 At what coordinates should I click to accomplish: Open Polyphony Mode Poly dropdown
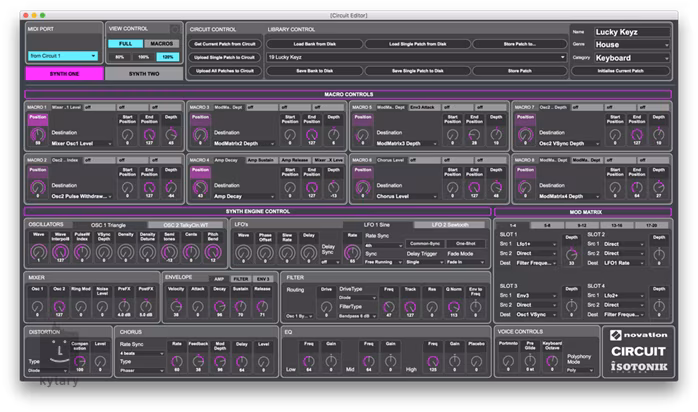(580, 370)
